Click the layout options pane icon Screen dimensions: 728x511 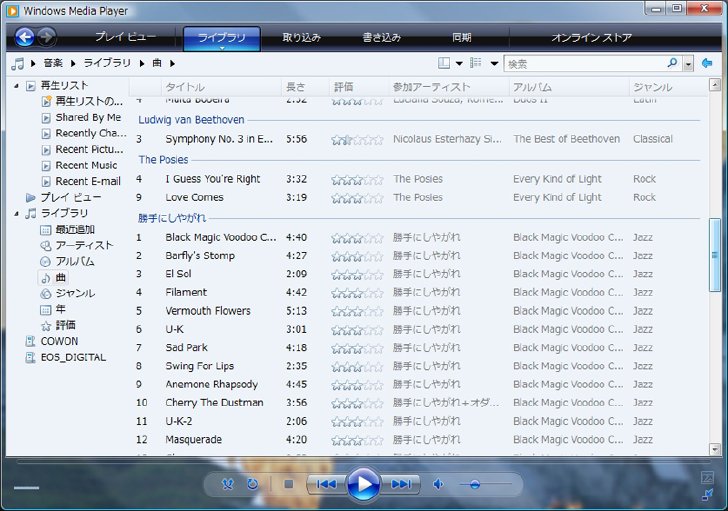point(444,63)
